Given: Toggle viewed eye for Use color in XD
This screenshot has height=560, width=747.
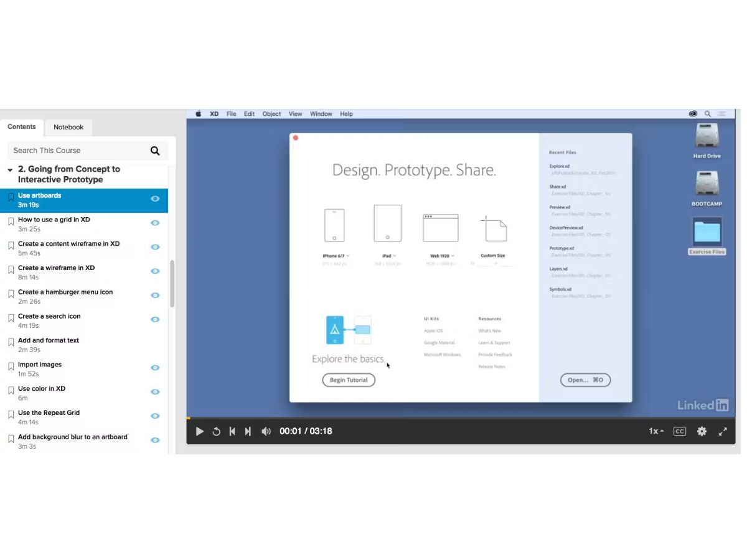Looking at the screenshot, I should pyautogui.click(x=155, y=392).
